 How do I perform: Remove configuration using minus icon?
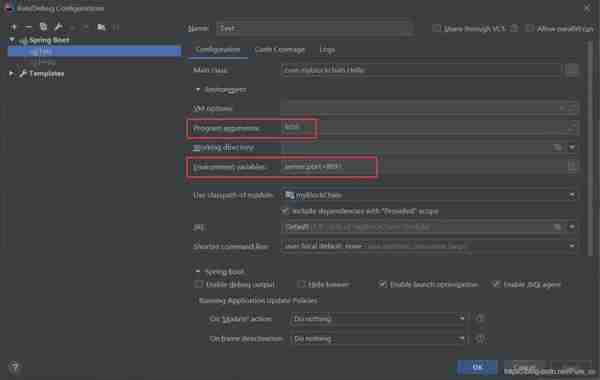[x=28, y=28]
